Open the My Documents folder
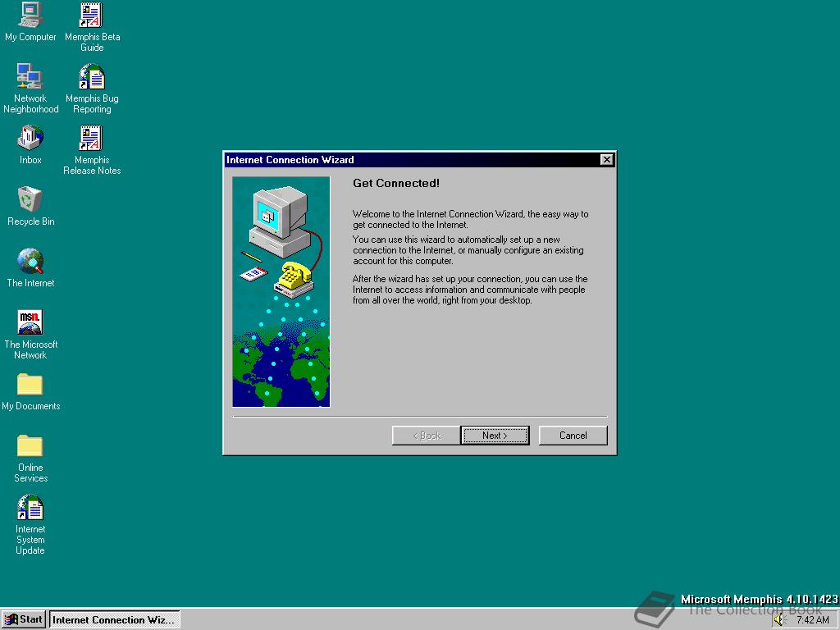Image resolution: width=840 pixels, height=630 pixels. [x=30, y=384]
